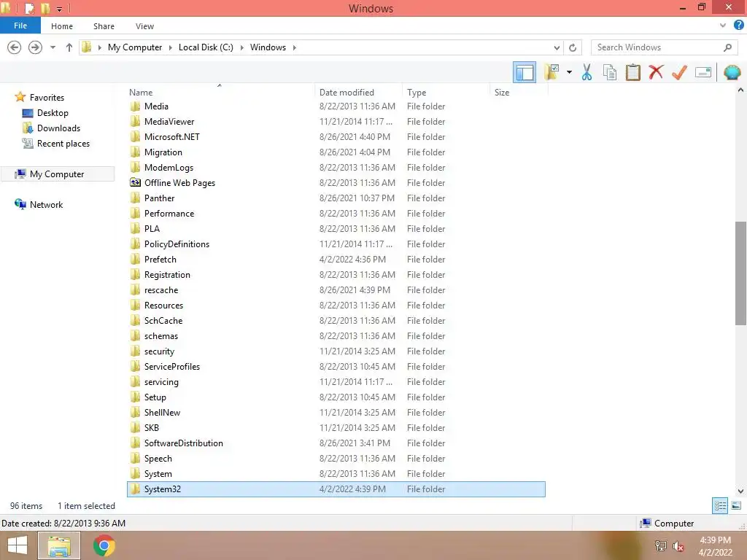The image size is (747, 560).
Task: Paste with the clipboard icon
Action: [632, 72]
